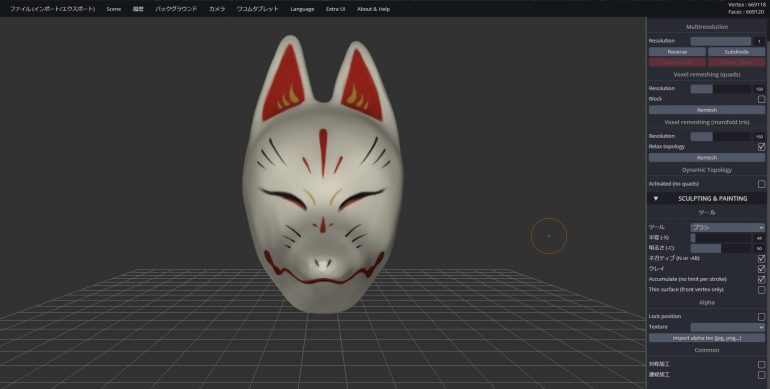Open the ファイル (インポート/エクスポート) menu
Screen dimensions: 770x389
[x=53, y=9]
